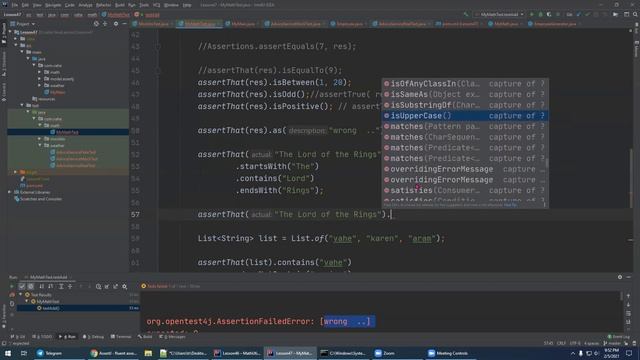Collapse the main folder in project tree

pyautogui.click(x=22, y=52)
